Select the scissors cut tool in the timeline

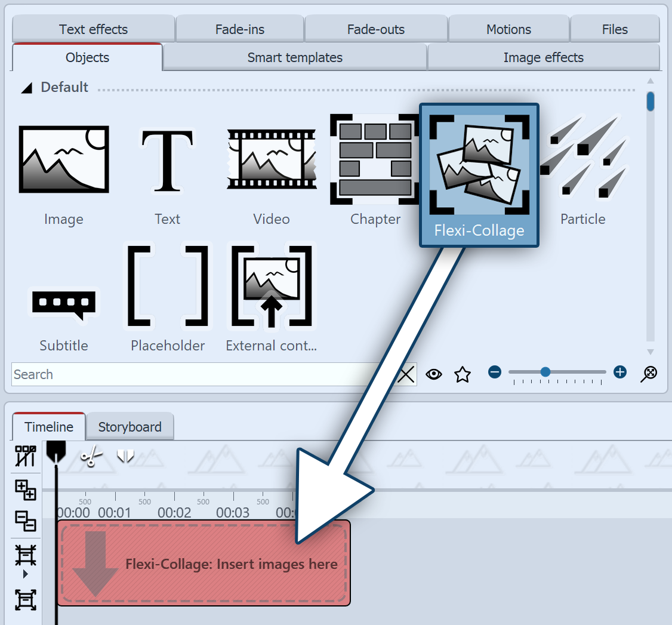tap(91, 457)
